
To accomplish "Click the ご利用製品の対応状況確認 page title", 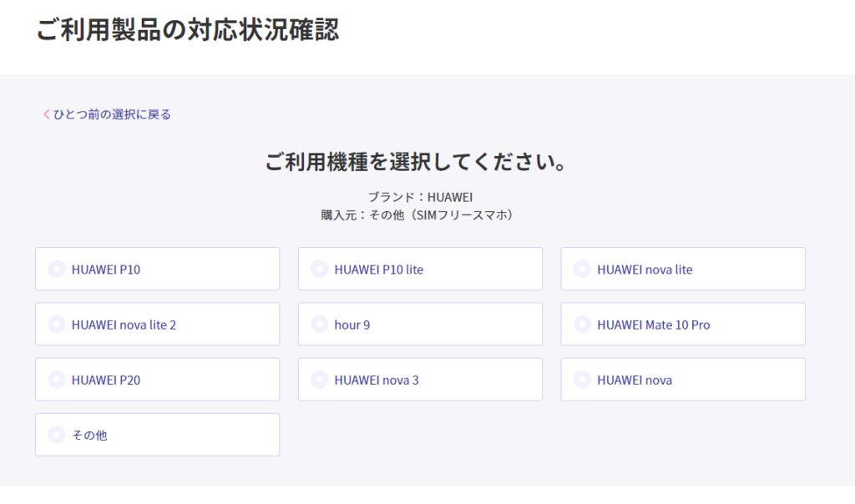I will pyautogui.click(x=188, y=29).
